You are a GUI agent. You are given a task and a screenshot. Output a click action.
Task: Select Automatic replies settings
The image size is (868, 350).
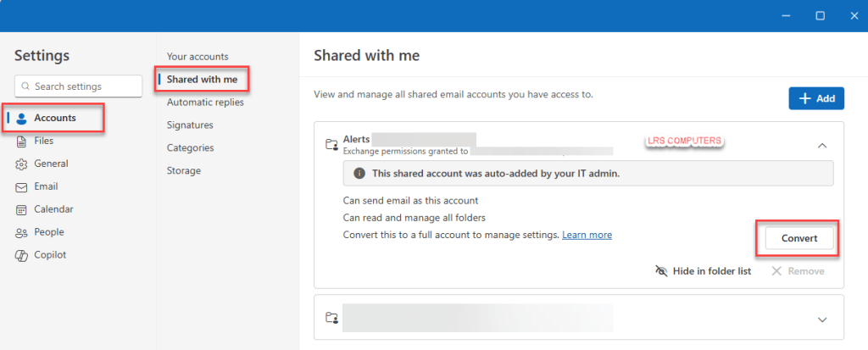click(205, 103)
